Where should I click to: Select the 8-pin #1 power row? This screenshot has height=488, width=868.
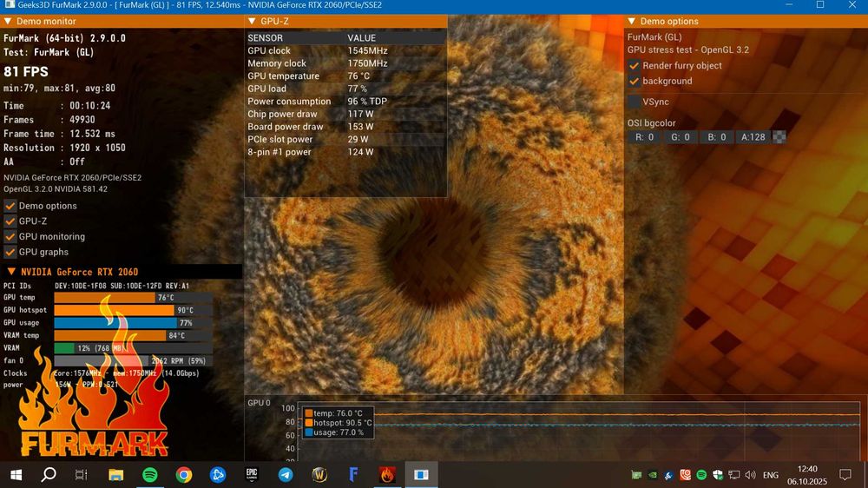[345, 152]
